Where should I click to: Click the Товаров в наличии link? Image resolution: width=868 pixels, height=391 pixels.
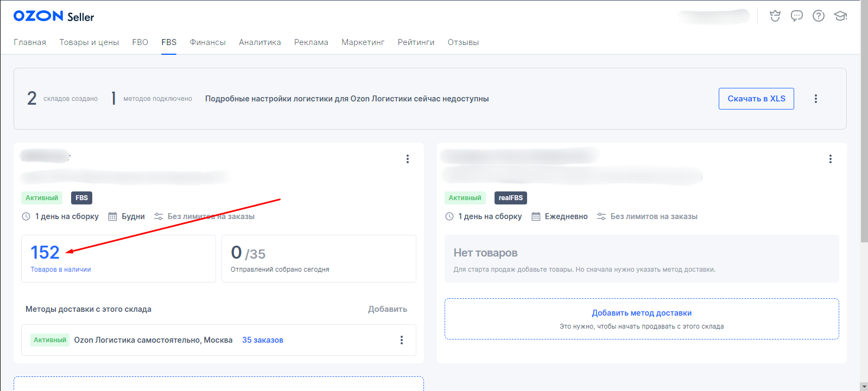[61, 270]
